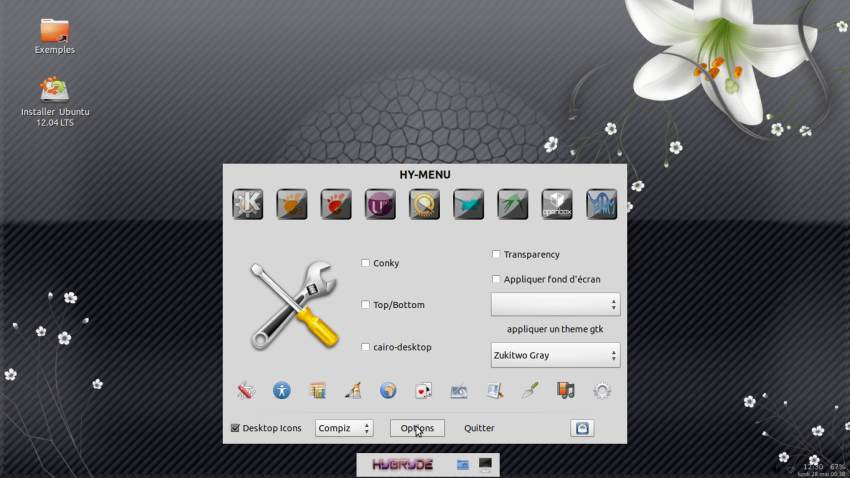Expand the empty wallpaper selection dropdown
The width and height of the screenshot is (850, 478).
[555, 304]
